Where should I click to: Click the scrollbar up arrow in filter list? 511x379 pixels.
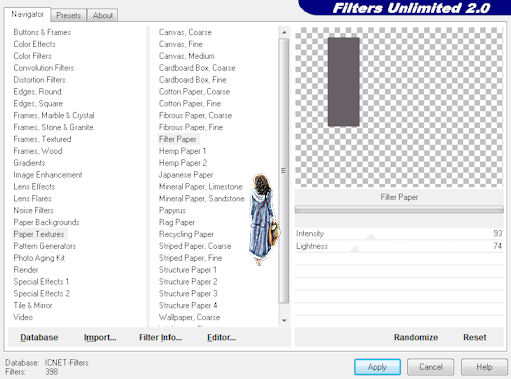[284, 32]
